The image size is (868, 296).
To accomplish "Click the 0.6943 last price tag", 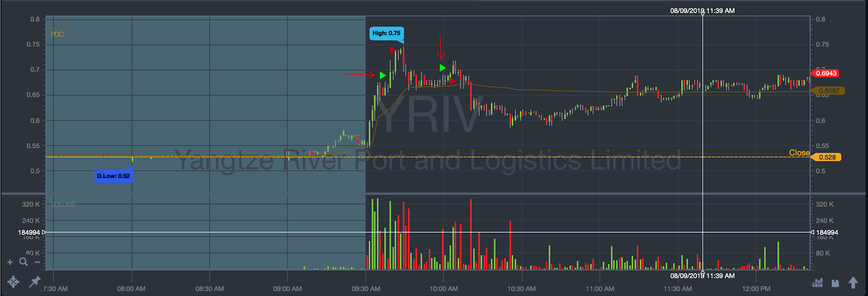I will (825, 73).
